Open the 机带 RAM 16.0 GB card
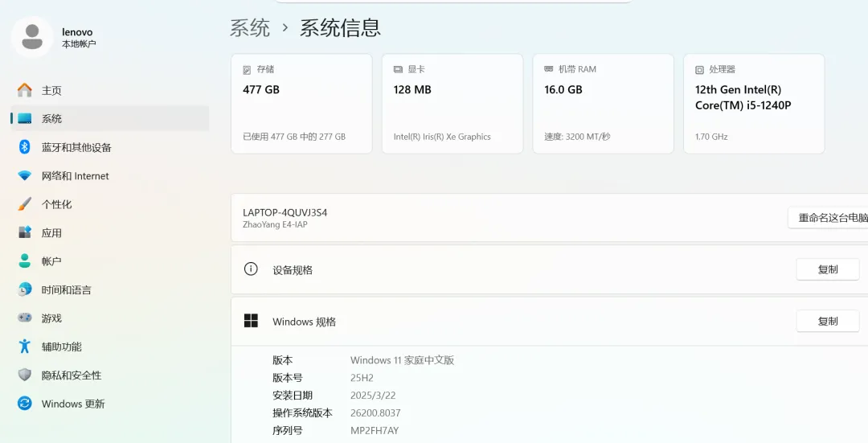 [x=604, y=104]
